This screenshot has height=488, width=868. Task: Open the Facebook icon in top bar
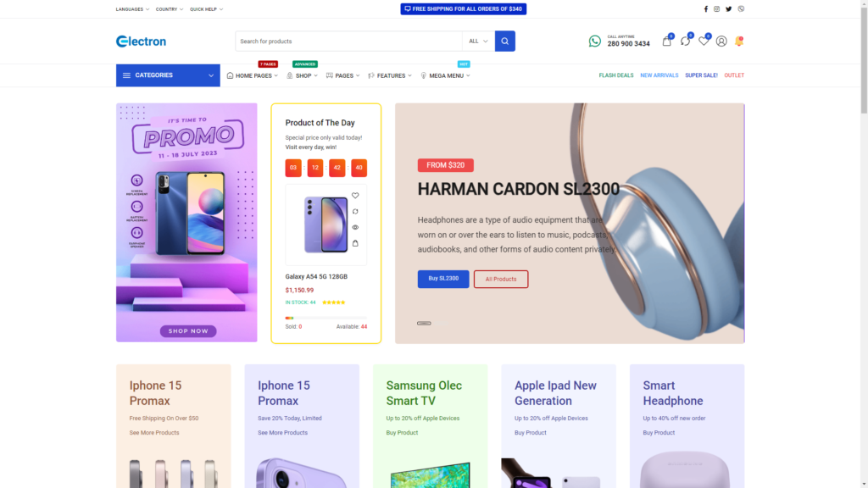tap(706, 8)
